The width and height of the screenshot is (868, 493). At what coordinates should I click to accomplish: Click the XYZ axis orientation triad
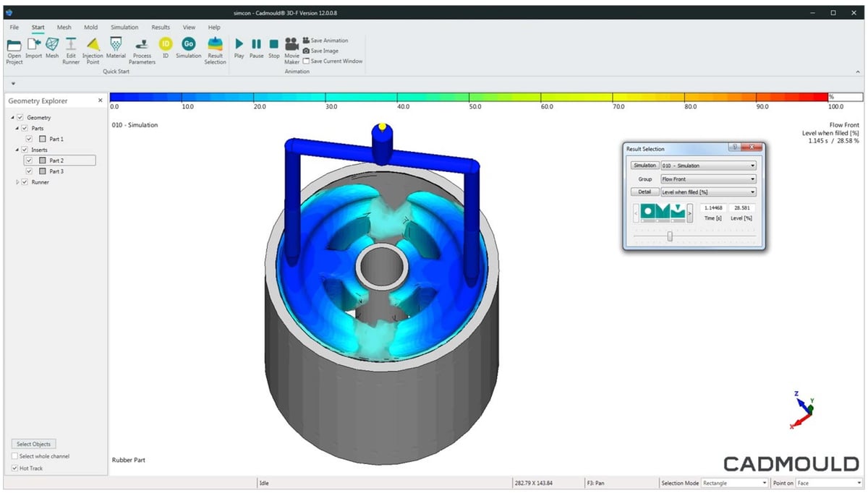(802, 410)
